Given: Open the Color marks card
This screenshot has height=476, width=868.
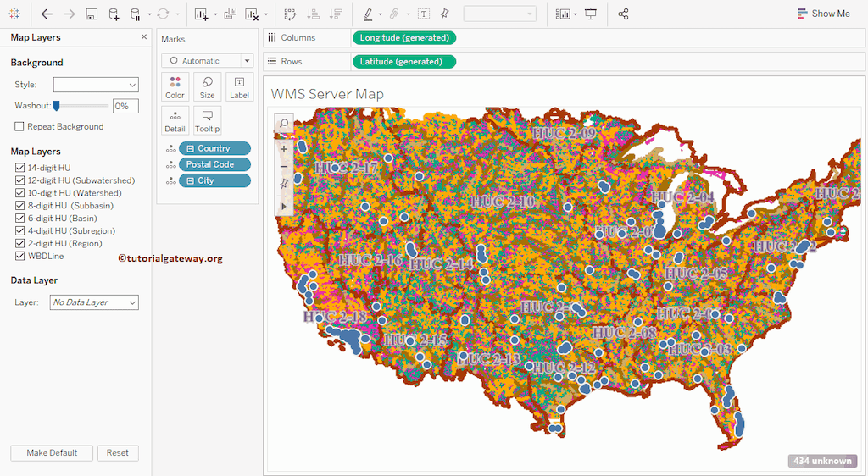Looking at the screenshot, I should click(x=175, y=87).
